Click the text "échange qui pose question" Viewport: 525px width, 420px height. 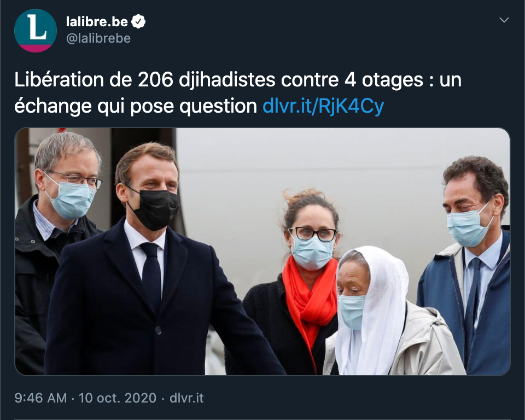(x=136, y=107)
